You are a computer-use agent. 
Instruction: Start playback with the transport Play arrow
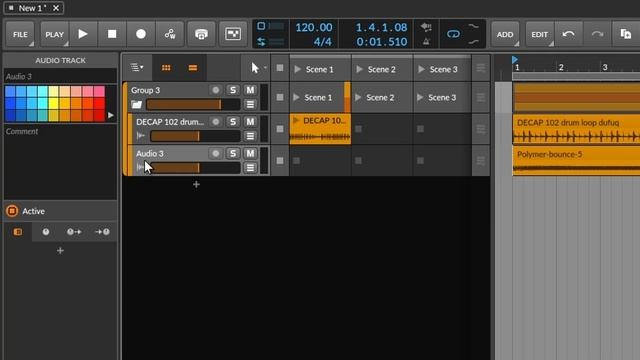[x=83, y=34]
